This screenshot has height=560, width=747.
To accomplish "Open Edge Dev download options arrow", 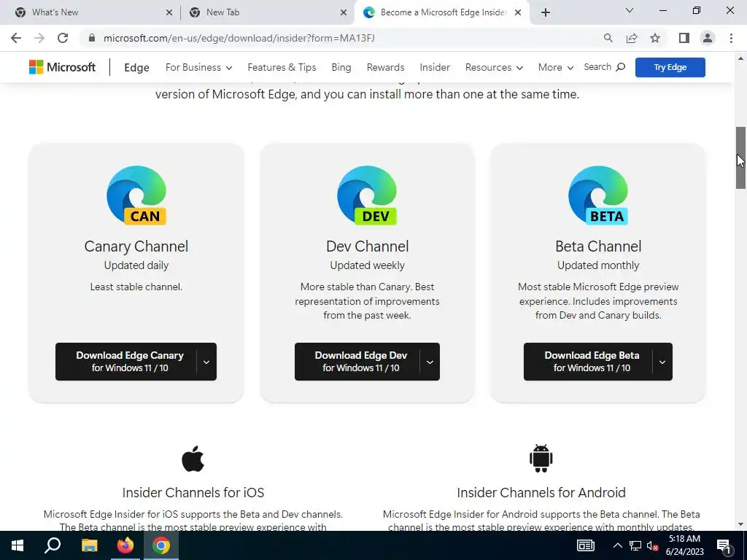I will (430, 362).
